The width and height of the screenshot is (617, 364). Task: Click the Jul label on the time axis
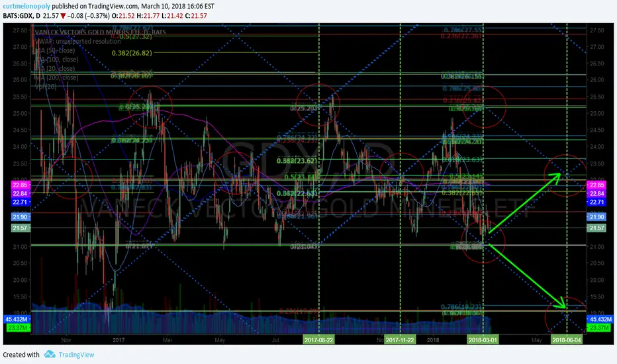point(275,340)
